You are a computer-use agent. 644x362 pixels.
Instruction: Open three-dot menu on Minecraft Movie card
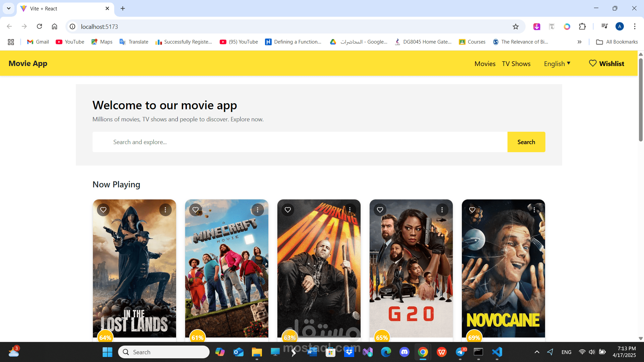258,210
